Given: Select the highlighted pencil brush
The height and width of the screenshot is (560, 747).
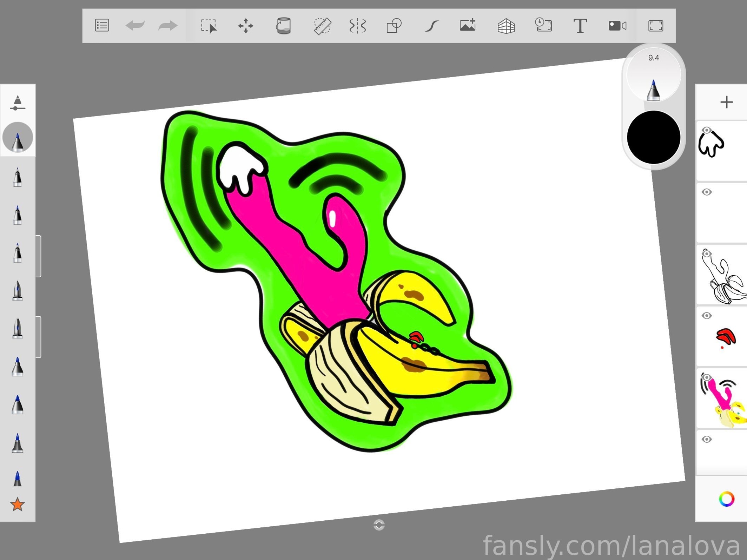Looking at the screenshot, I should point(18,138).
